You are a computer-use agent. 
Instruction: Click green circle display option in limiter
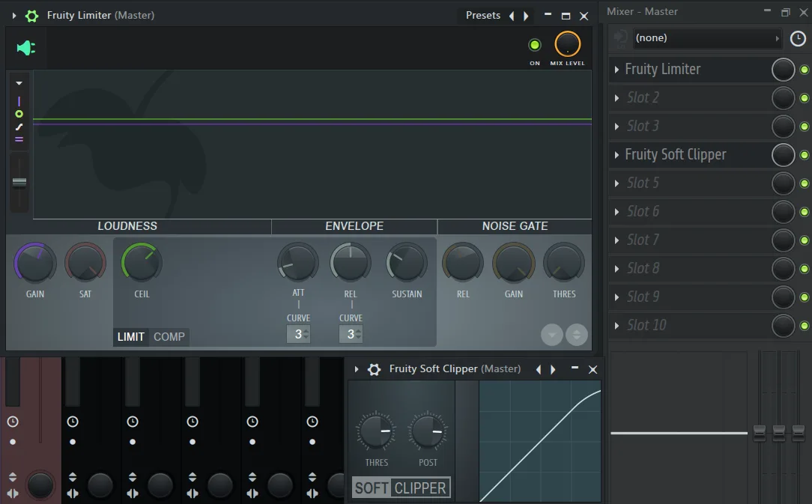pos(19,114)
